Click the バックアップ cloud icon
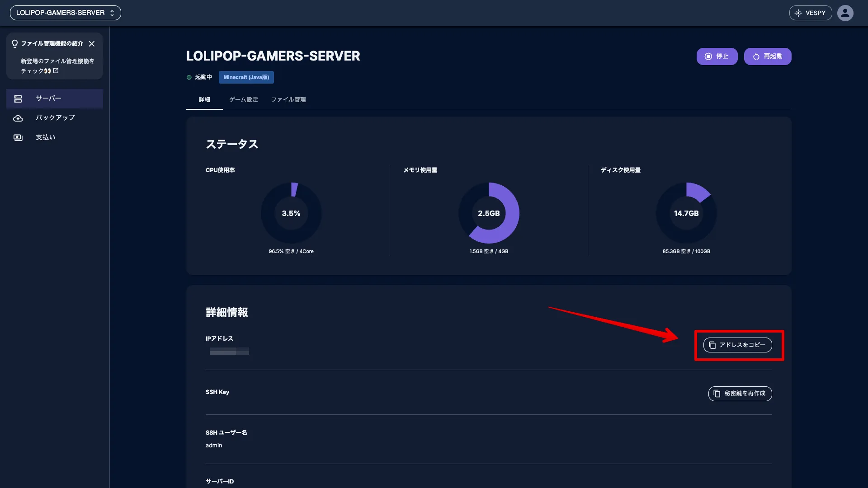This screenshot has height=488, width=868. (18, 118)
